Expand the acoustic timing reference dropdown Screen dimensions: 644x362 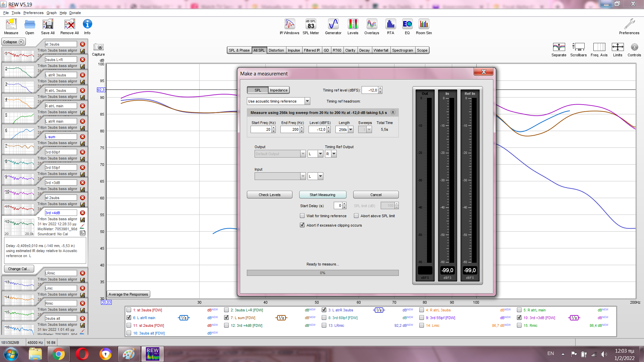(307, 101)
